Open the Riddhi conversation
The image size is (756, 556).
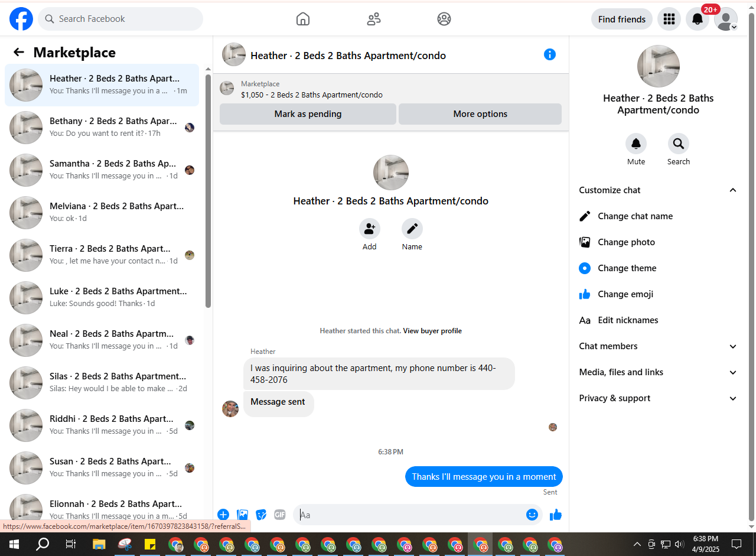click(102, 425)
